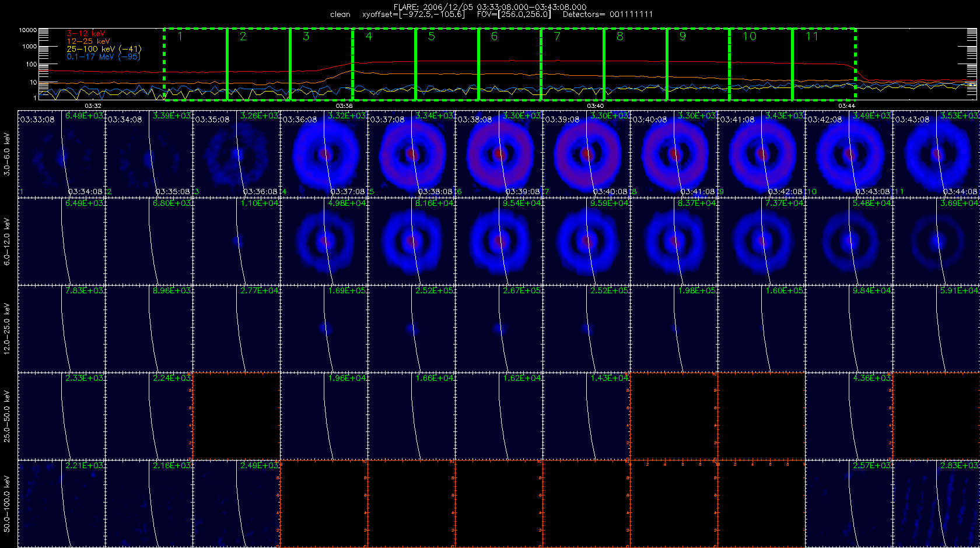
Task: Click the blue 0.1-17 MeV (-95) legend entry
Action: tap(103, 57)
